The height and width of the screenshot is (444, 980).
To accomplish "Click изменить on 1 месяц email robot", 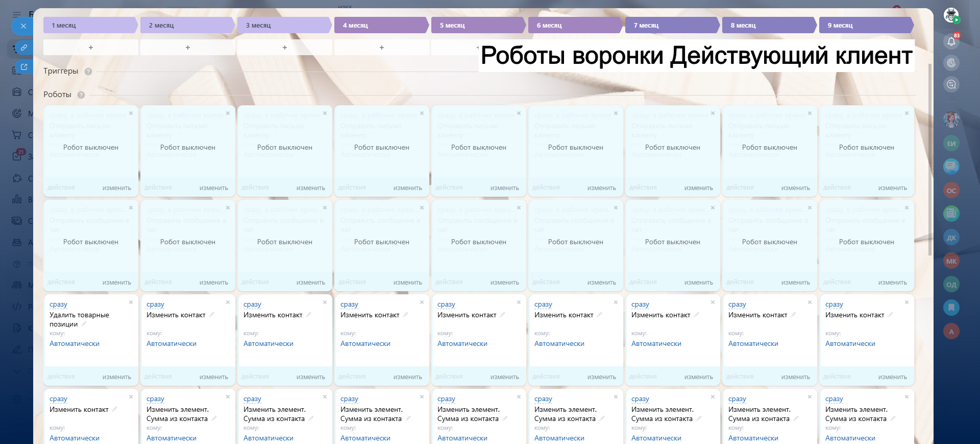I will pyautogui.click(x=116, y=188).
